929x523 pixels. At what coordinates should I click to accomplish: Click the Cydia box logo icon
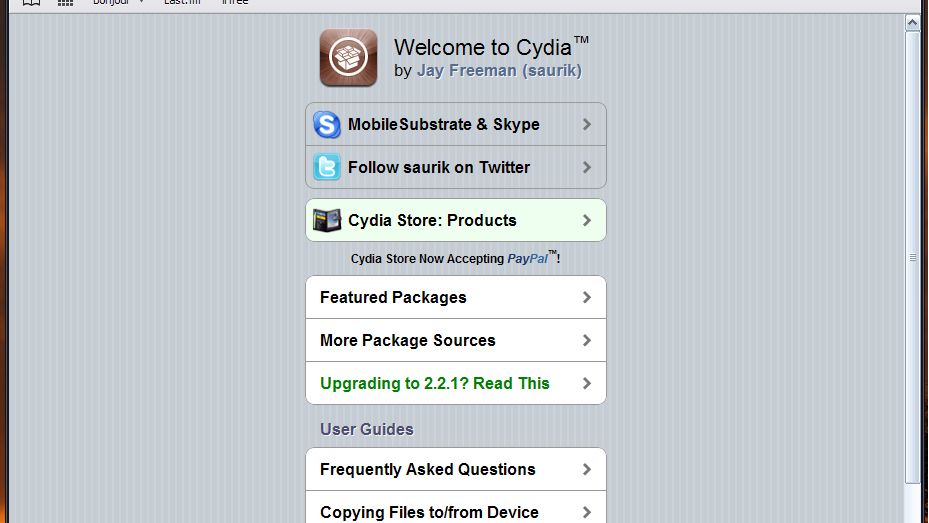[x=348, y=58]
